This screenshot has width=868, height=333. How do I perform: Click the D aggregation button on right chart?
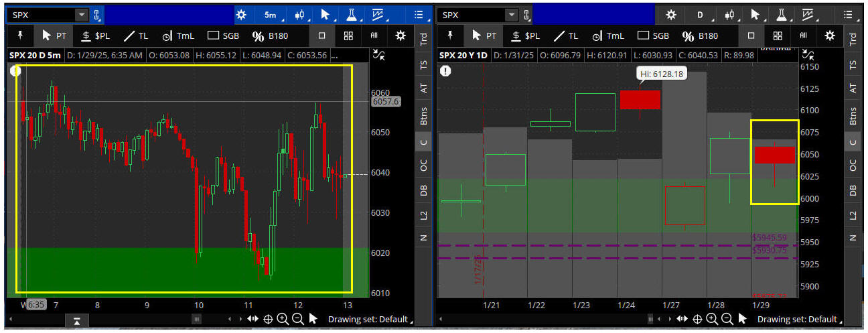point(701,15)
